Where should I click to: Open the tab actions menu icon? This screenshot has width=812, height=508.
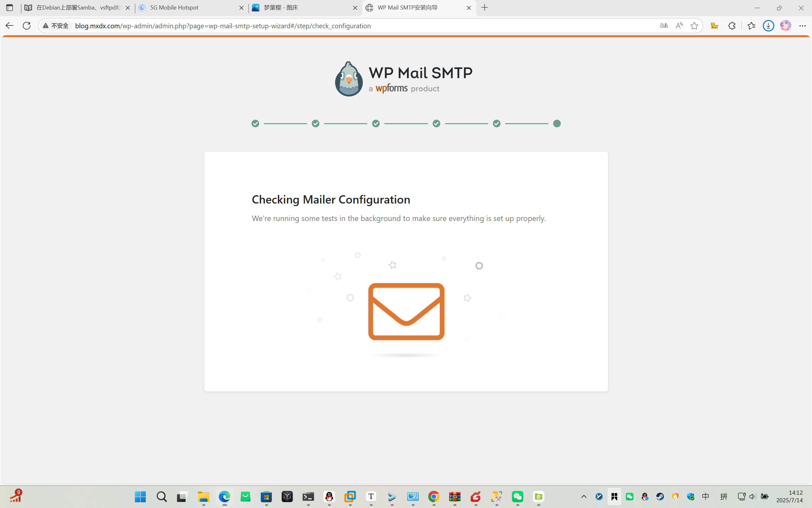click(10, 8)
